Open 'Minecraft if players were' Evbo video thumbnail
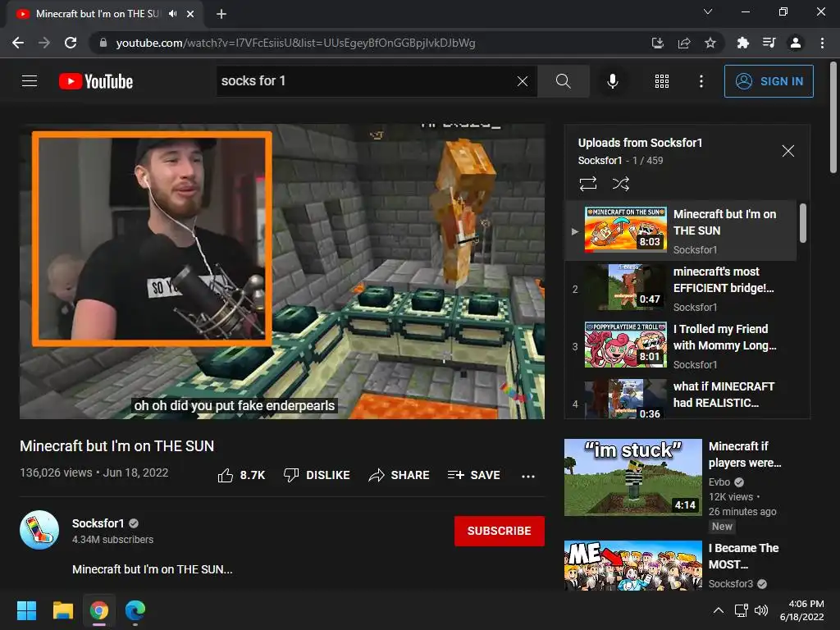 coord(632,477)
